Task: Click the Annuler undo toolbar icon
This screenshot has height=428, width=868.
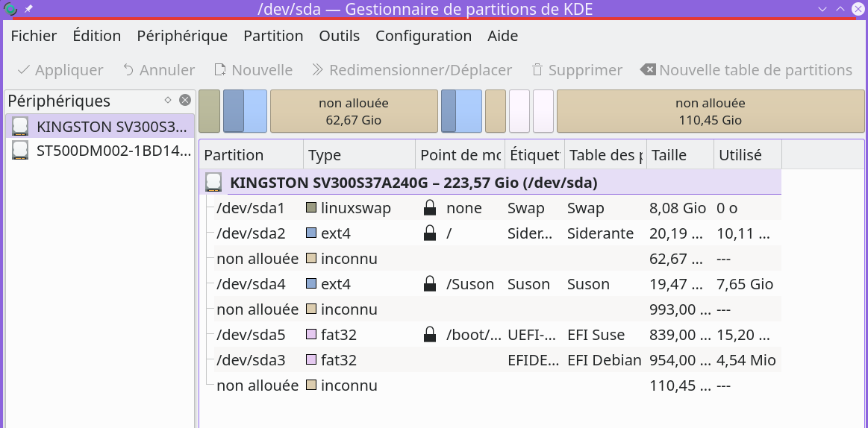Action: click(128, 70)
